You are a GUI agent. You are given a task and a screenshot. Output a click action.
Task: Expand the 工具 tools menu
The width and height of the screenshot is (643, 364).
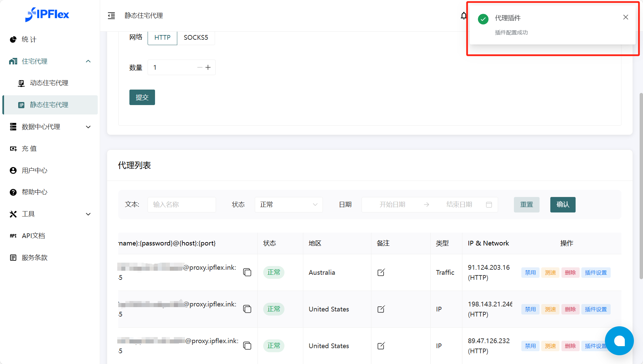[50, 214]
